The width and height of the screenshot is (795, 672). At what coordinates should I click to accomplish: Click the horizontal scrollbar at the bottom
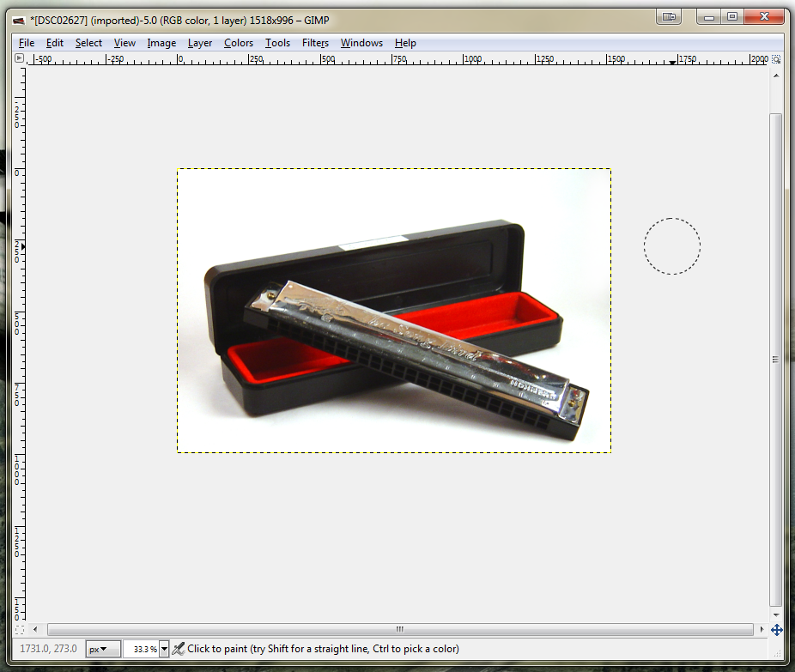click(397, 630)
